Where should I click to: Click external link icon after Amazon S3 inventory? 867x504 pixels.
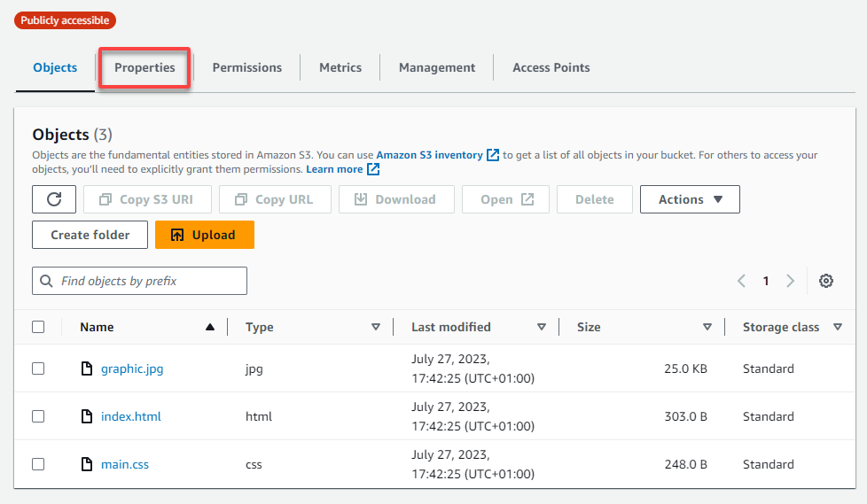493,155
